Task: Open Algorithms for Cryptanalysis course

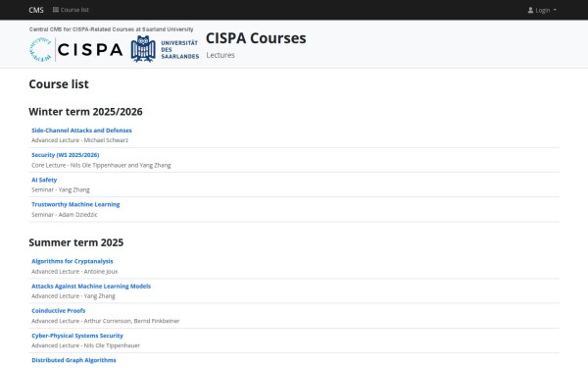Action: 73,261
